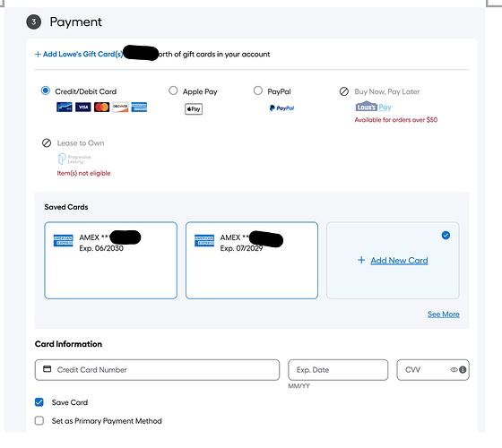The width and height of the screenshot is (502, 448).
Task: Focus the Credit Card Number field
Action: point(157,370)
